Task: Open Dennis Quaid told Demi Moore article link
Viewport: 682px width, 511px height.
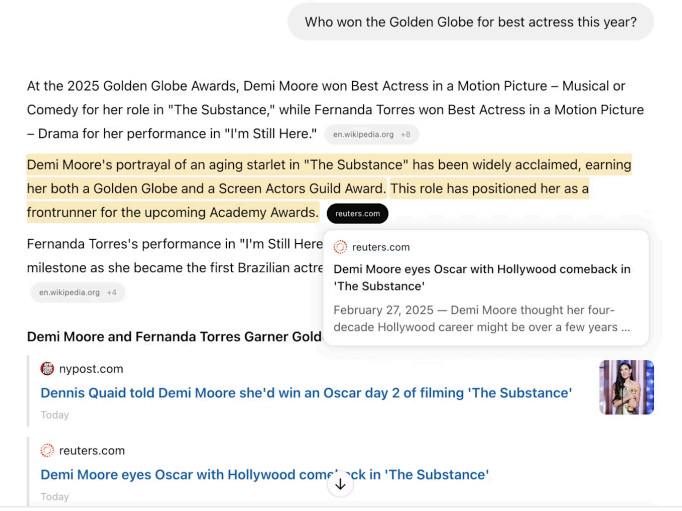Action: (306, 393)
